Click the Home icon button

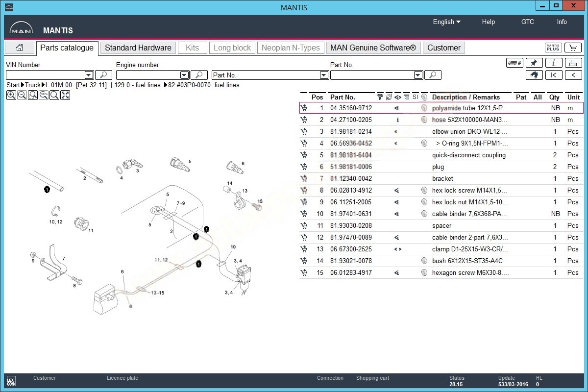20,48
